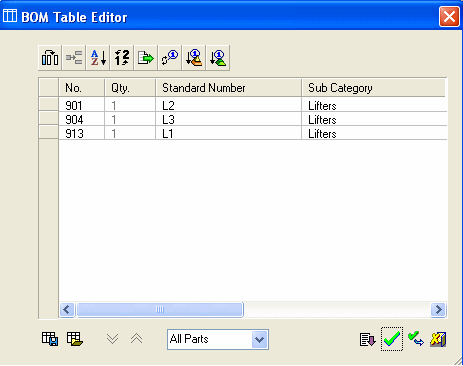Click the green-shape balloon sort icon

pyautogui.click(x=218, y=58)
